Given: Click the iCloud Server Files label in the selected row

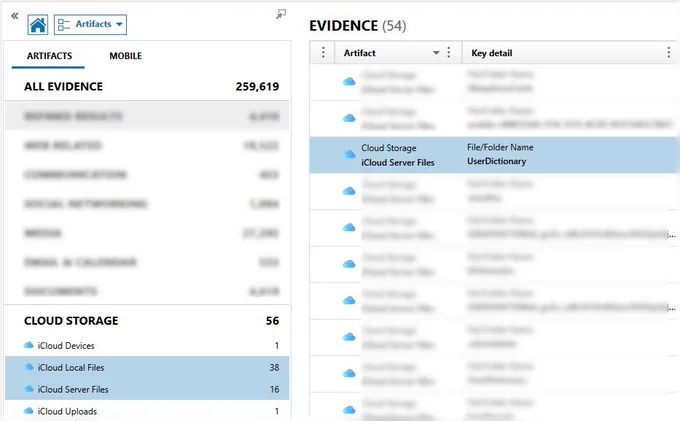Looking at the screenshot, I should tap(398, 163).
